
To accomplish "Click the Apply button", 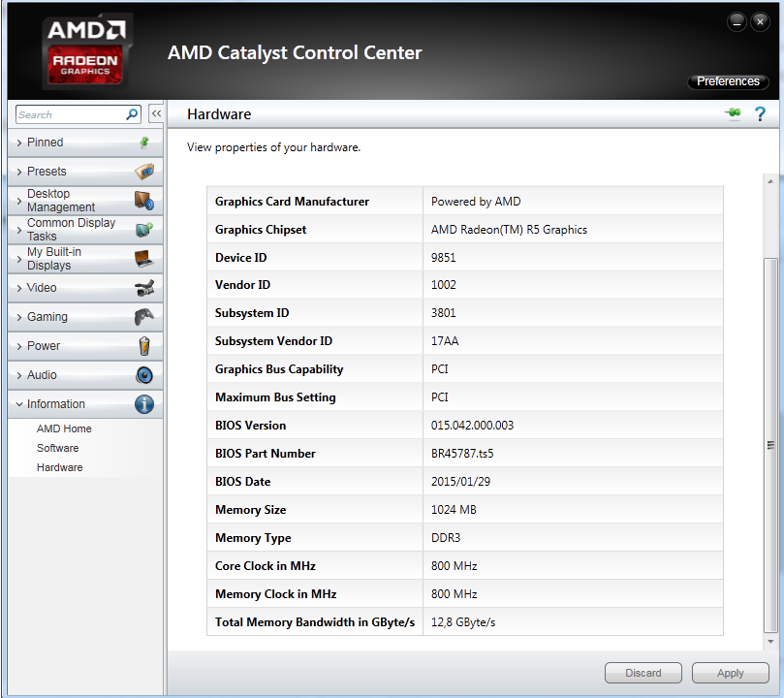I will 730,673.
